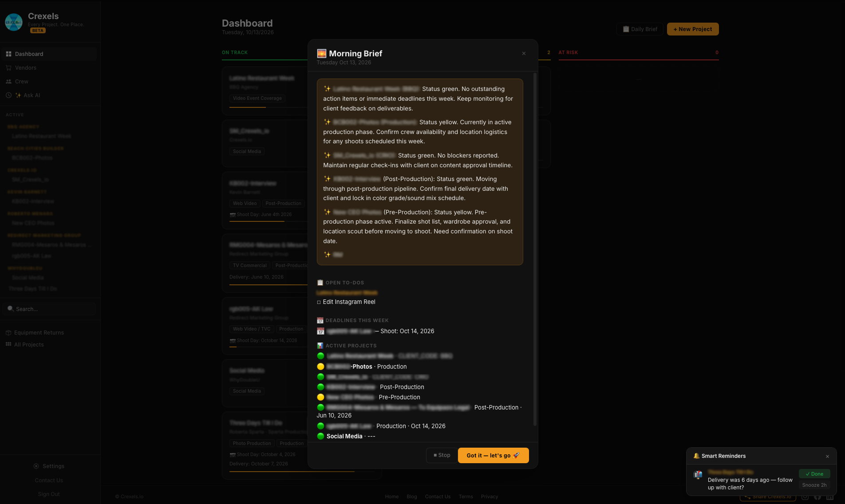
Task: Click Delivery: October 7, 2026 text
Action: coord(259,464)
